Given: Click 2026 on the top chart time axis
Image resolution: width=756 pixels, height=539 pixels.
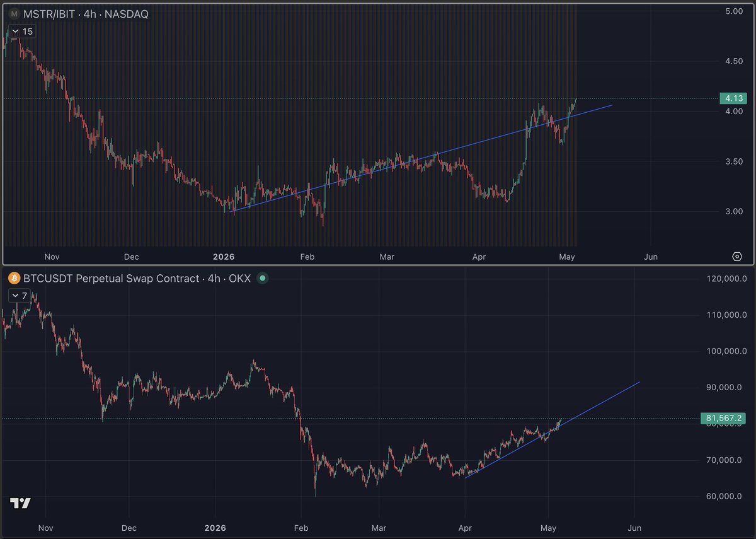Looking at the screenshot, I should point(224,257).
